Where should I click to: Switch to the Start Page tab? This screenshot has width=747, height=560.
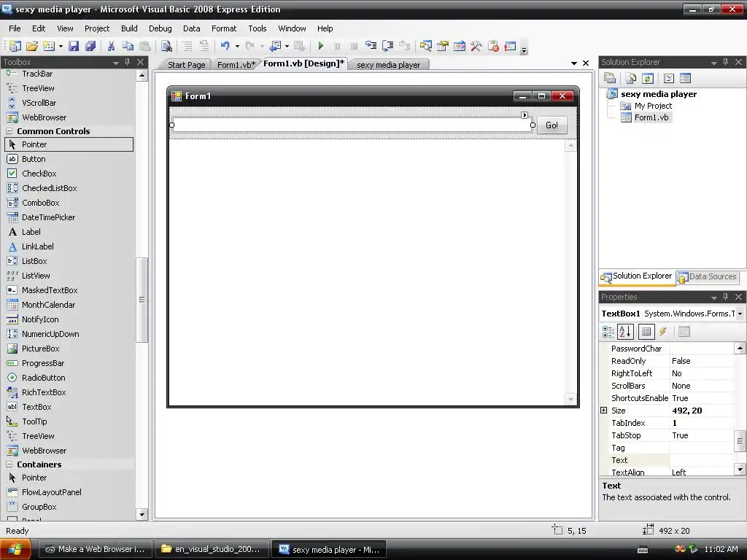coord(186,65)
